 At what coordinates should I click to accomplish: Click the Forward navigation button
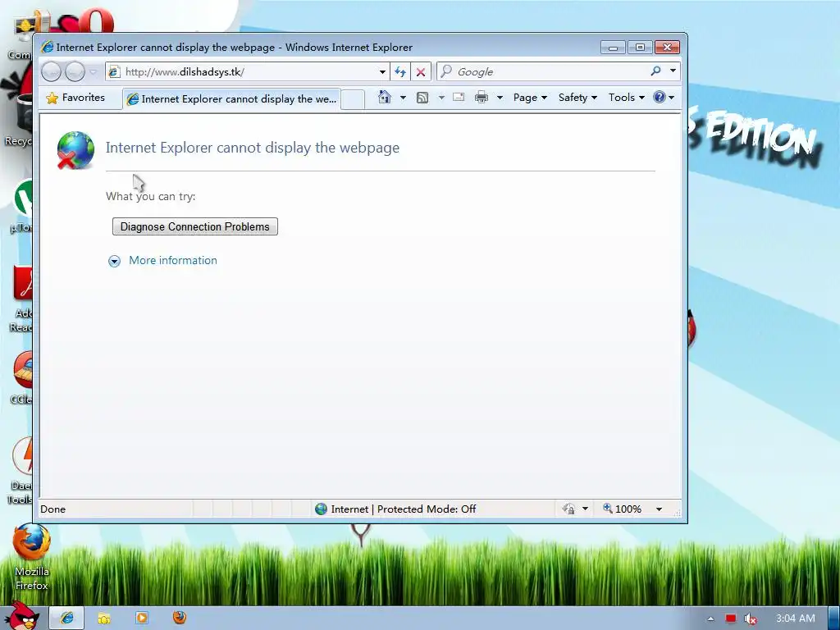75,71
